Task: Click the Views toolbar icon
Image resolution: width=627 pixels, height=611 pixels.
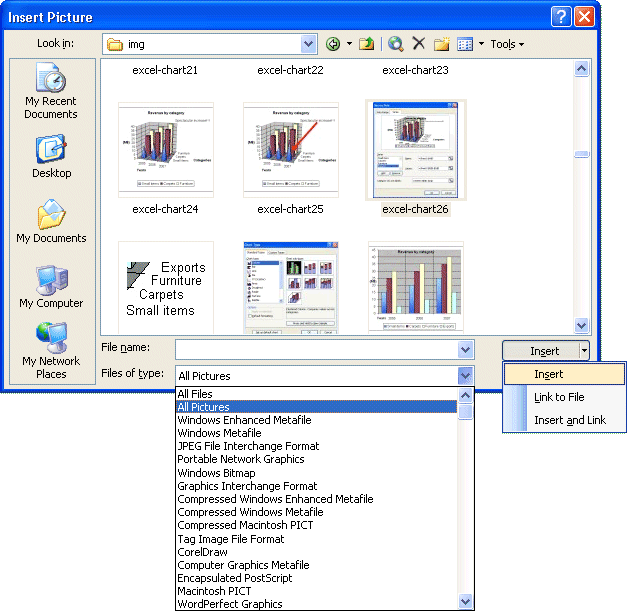Action: pos(465,44)
